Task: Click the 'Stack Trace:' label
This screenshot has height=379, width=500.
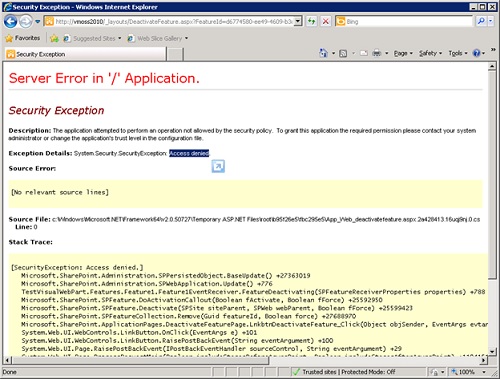Action: [31, 242]
